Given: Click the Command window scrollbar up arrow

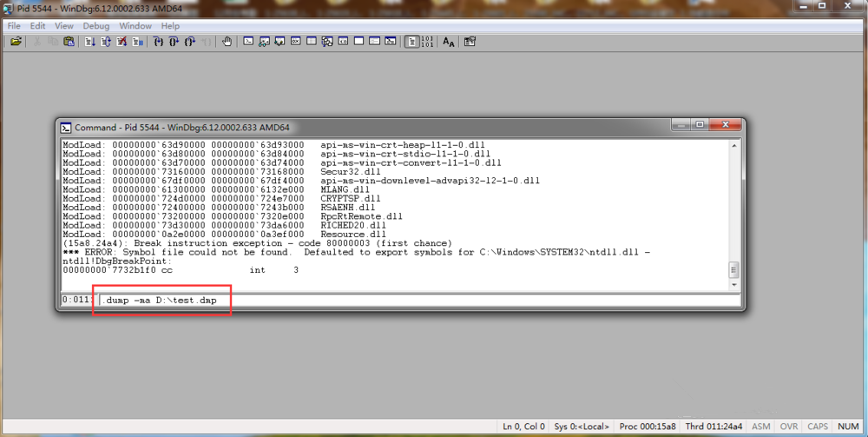Looking at the screenshot, I should pyautogui.click(x=734, y=145).
